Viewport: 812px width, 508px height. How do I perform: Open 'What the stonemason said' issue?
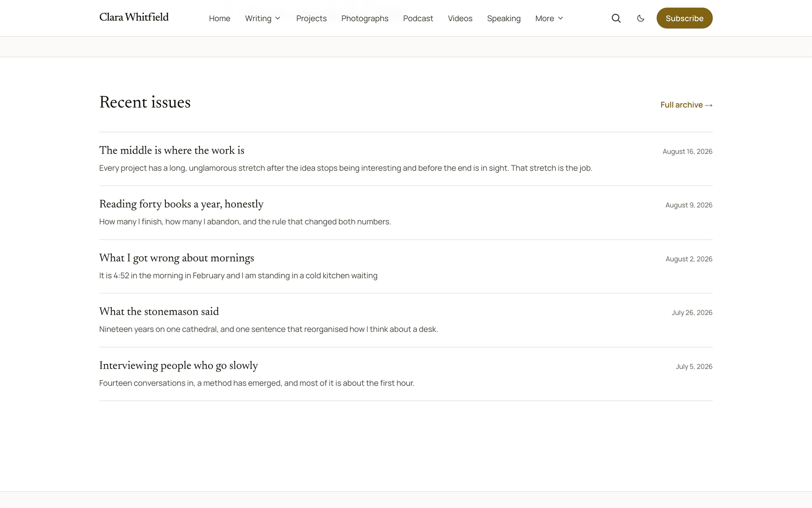[x=159, y=312]
